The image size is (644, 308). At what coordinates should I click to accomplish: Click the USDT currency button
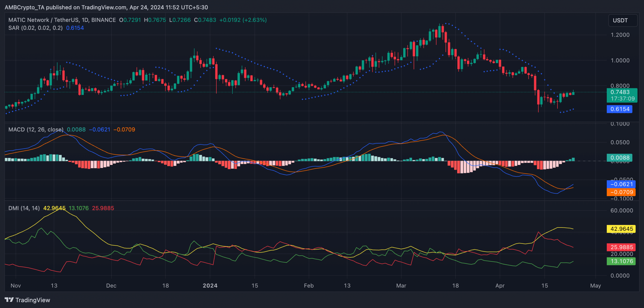623,20
